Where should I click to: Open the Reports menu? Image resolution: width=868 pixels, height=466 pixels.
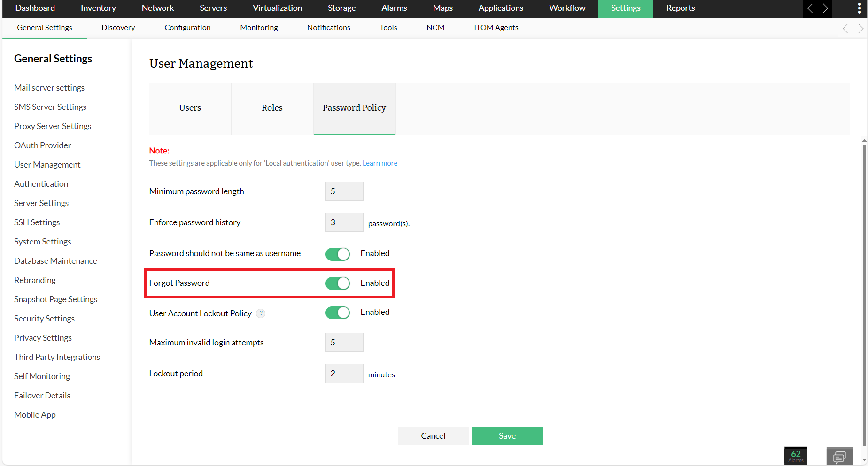point(681,8)
